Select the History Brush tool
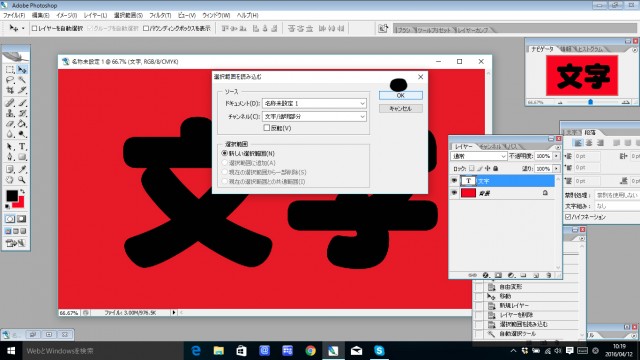The width and height of the screenshot is (640, 360). [22, 113]
